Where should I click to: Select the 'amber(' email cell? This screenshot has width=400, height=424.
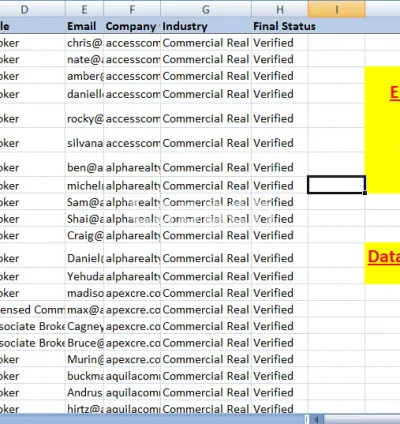click(x=84, y=76)
